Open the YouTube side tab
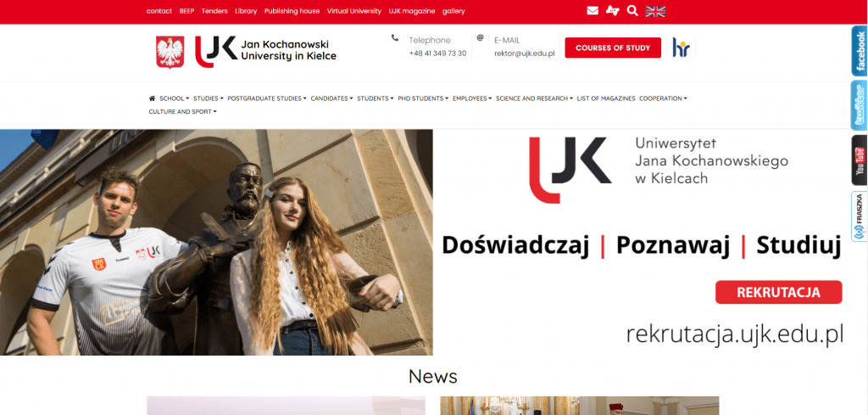Screen dimensions: 868x415 [x=860, y=160]
